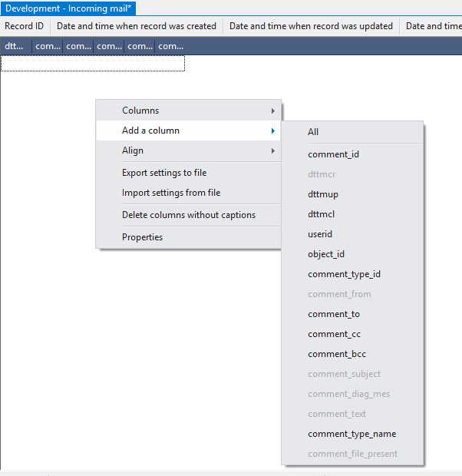Add the comment_type_id column

(344, 274)
